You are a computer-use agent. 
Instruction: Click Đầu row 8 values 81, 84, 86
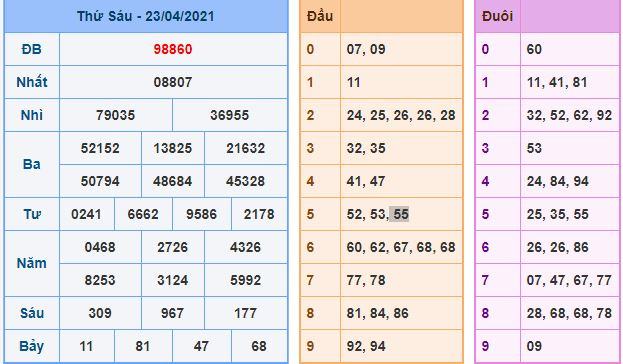[x=377, y=313]
